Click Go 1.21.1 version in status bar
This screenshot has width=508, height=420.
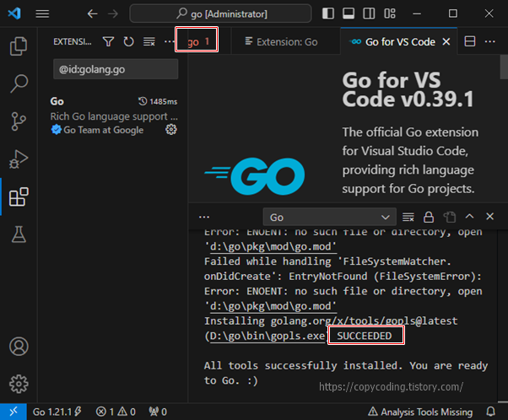pos(57,412)
